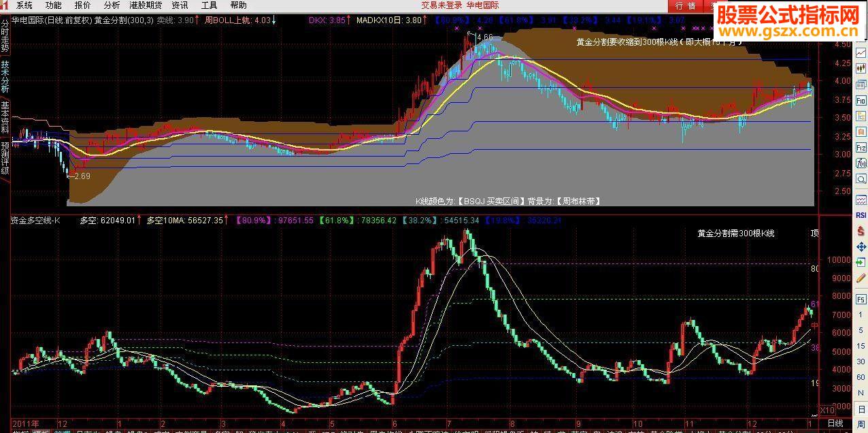Select the 周 weekly period button
868x433 pixels.
pos(861,424)
